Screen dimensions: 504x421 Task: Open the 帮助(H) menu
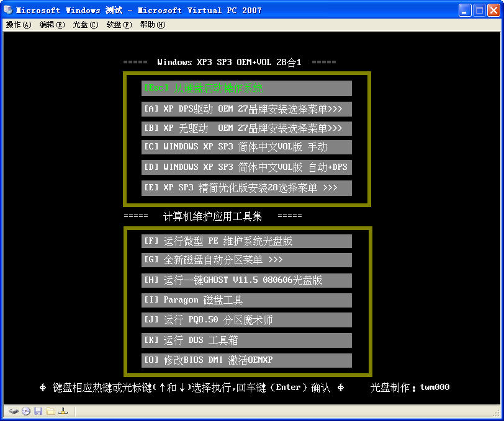(x=152, y=25)
